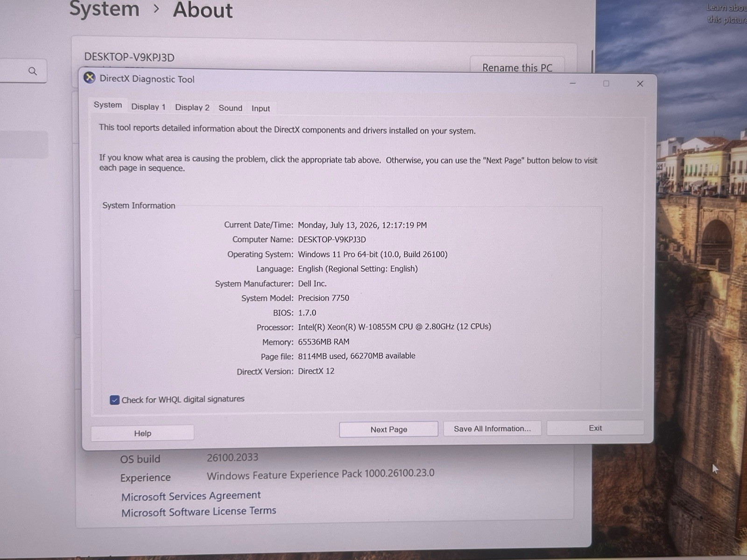
Task: Select Operating System value Windows 11 Pro
Action: [373, 254]
